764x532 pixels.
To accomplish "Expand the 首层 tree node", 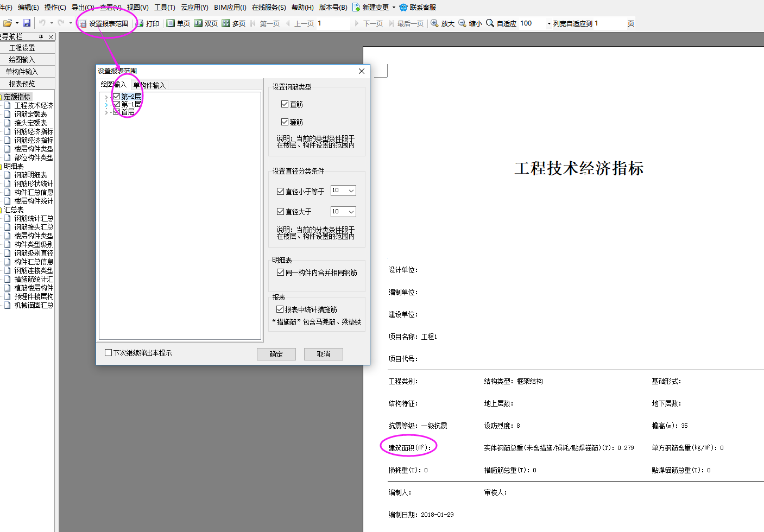I will 106,112.
